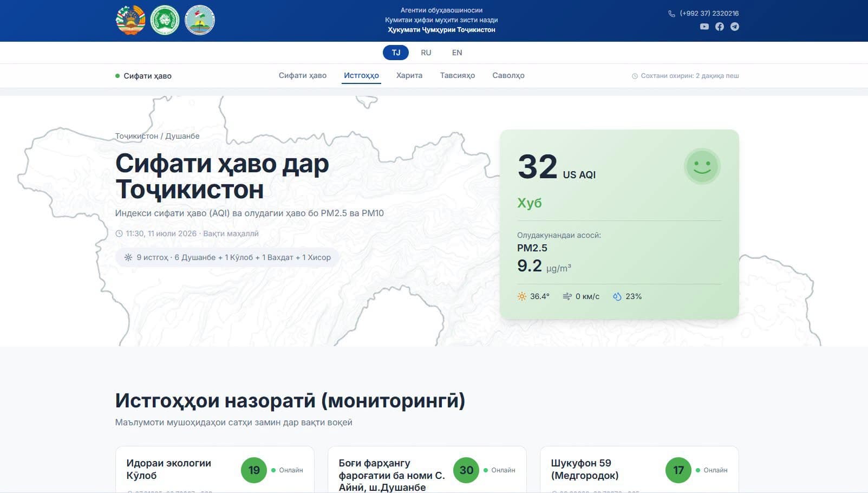Click the Тоҷикистон / Душанбе breadcrumb

pos(158,136)
